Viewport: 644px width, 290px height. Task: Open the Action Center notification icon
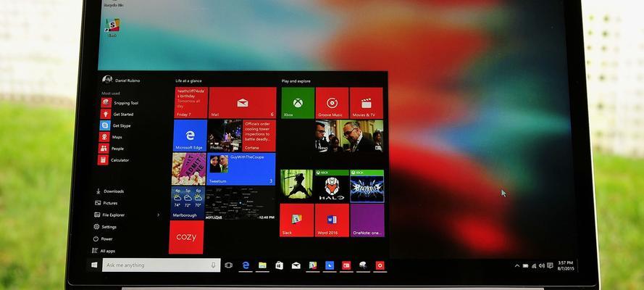tap(550, 266)
